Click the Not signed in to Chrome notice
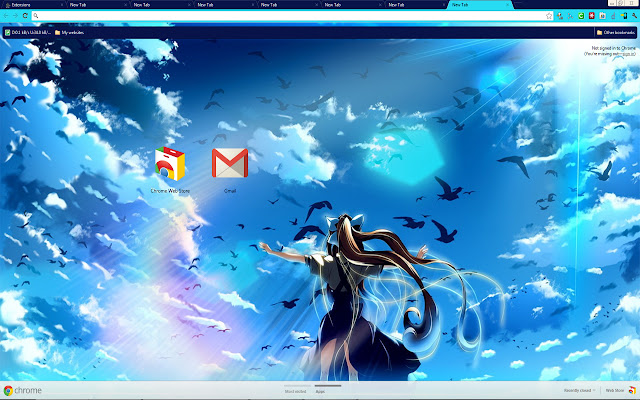This screenshot has height=400, width=640. tap(610, 51)
